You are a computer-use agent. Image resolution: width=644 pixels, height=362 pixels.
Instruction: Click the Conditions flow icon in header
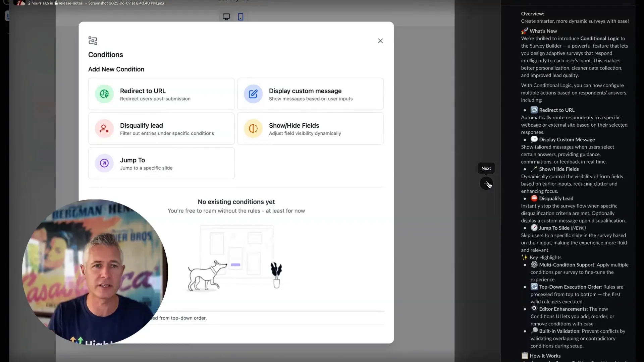[93, 41]
